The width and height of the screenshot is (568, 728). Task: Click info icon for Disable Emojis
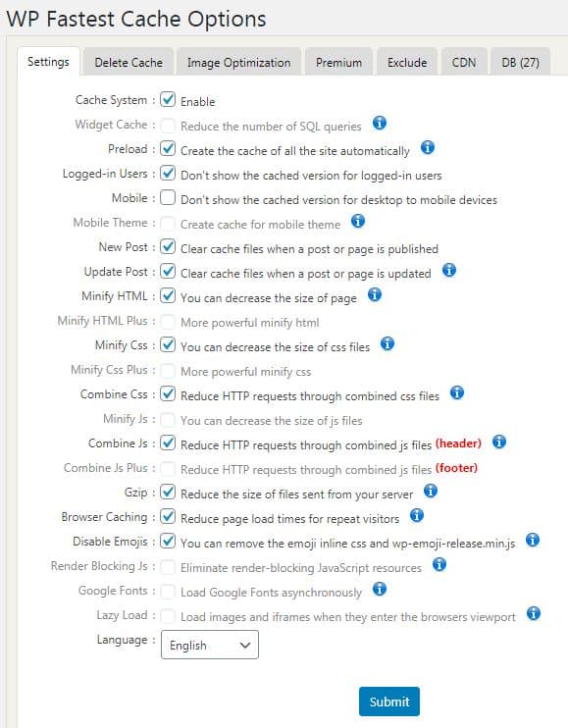coord(533,540)
